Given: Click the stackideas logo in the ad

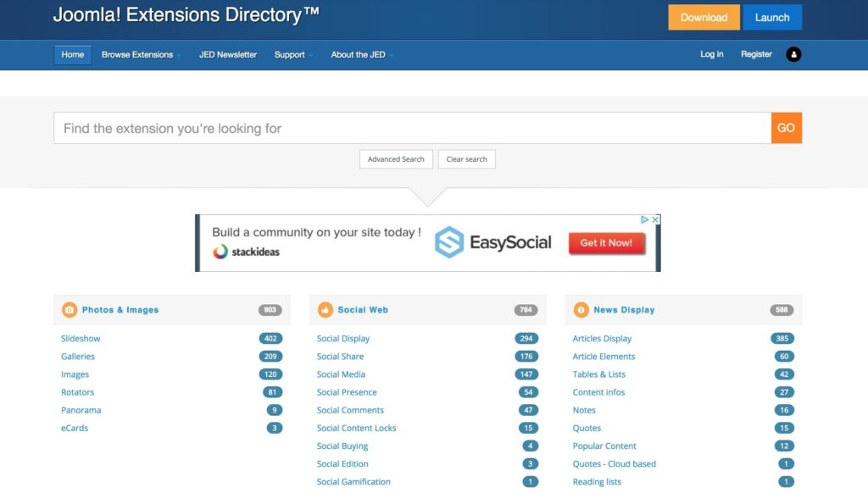Looking at the screenshot, I should pyautogui.click(x=246, y=252).
